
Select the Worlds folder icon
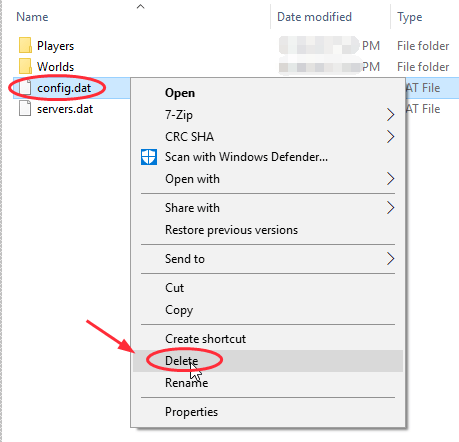pyautogui.click(x=25, y=66)
